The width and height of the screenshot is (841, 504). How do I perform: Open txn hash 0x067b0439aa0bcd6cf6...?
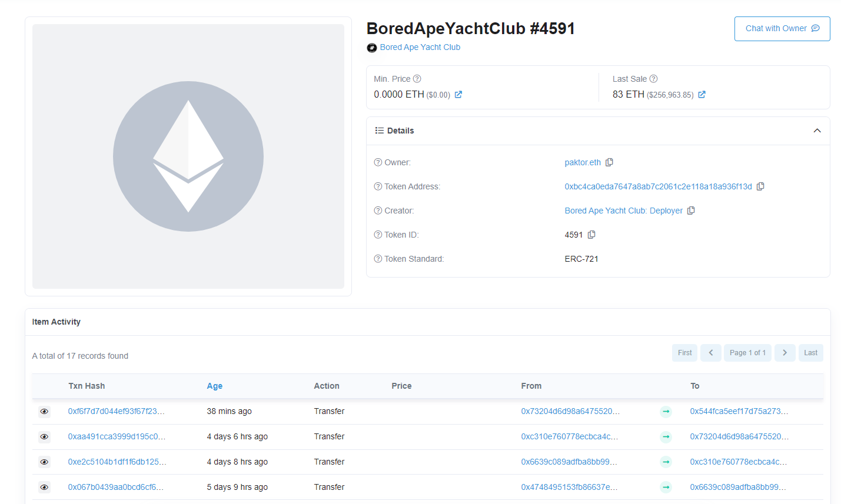pos(116,487)
